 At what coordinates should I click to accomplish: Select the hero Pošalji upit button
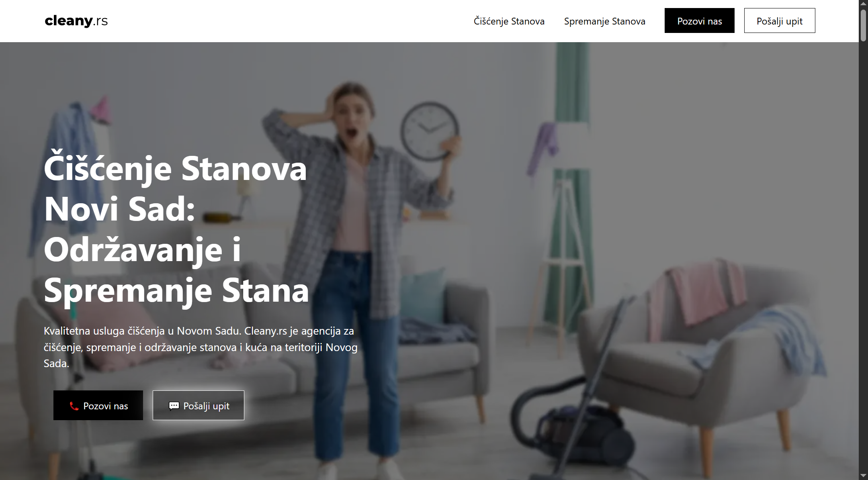[x=198, y=405]
